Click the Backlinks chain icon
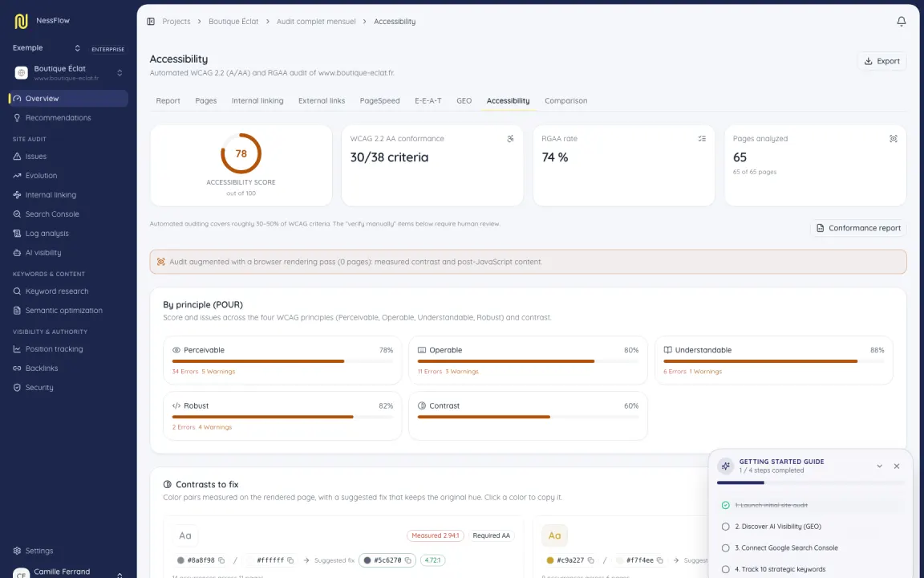Image resolution: width=924 pixels, height=578 pixels. [17, 368]
